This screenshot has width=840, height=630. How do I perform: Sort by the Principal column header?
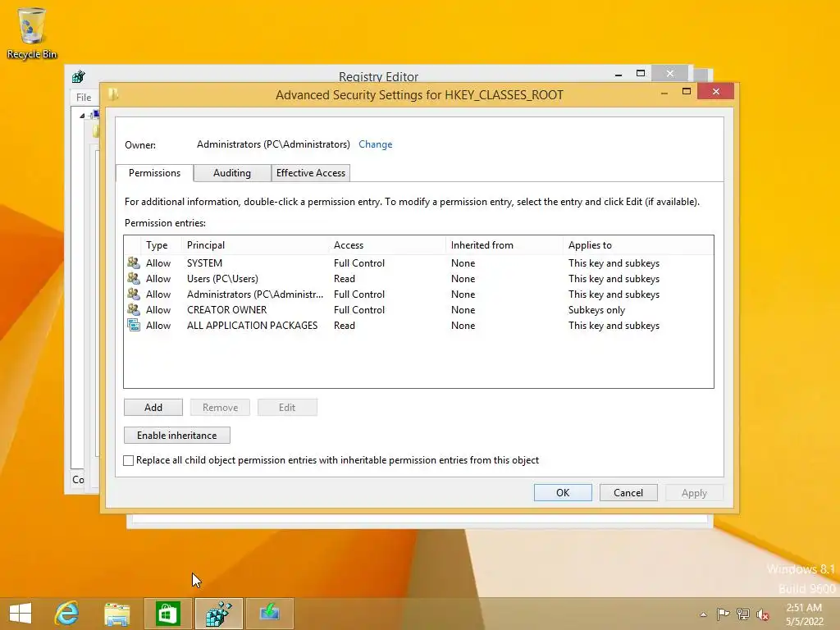(255, 244)
